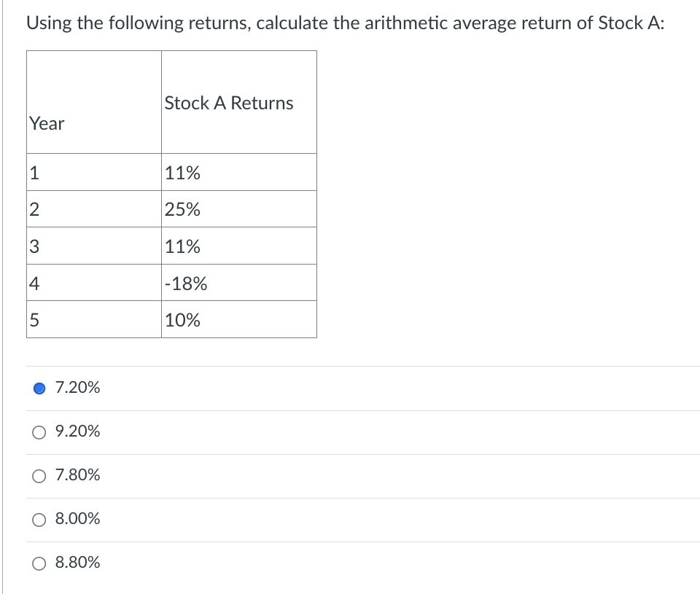The height and width of the screenshot is (594, 700).
Task: Select the Year 2 table cell
Action: point(94,210)
